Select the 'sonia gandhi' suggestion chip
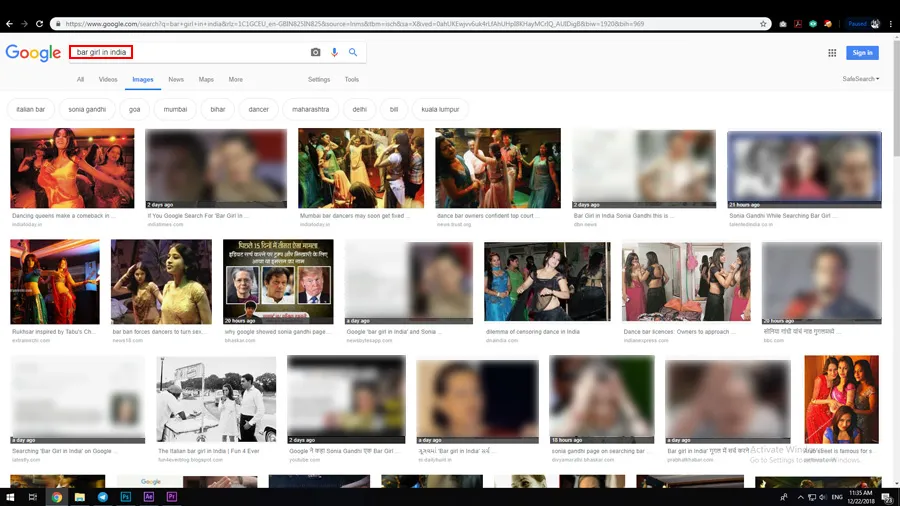Image resolution: width=900 pixels, height=506 pixels. (x=87, y=110)
